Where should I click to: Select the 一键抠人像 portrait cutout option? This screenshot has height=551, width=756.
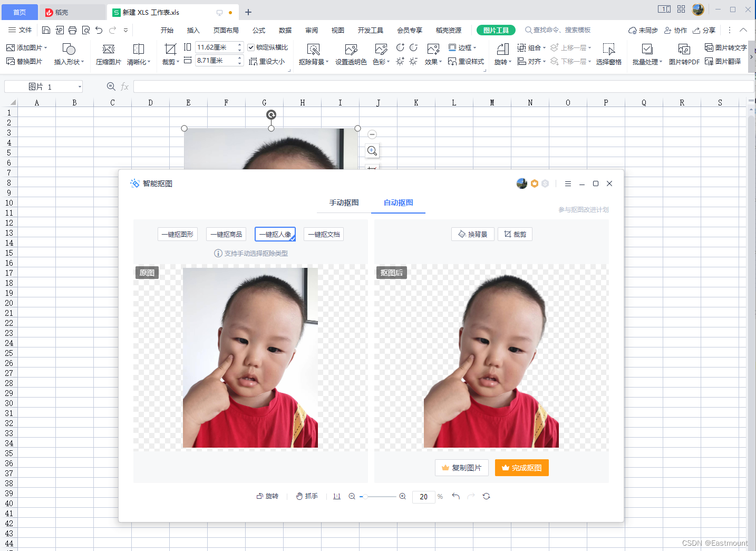click(x=275, y=234)
